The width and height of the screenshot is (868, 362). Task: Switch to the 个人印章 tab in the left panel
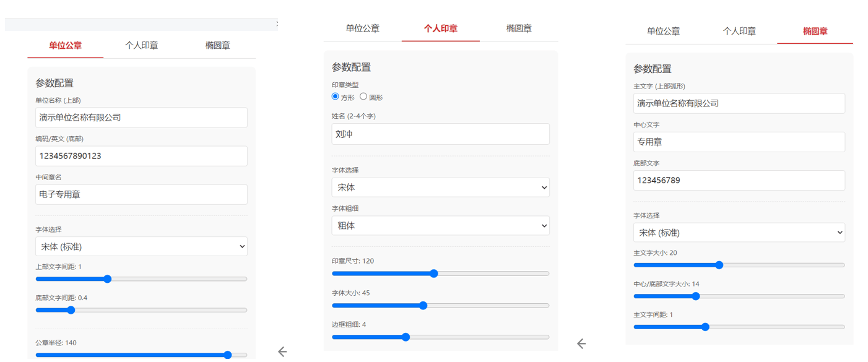click(x=142, y=45)
